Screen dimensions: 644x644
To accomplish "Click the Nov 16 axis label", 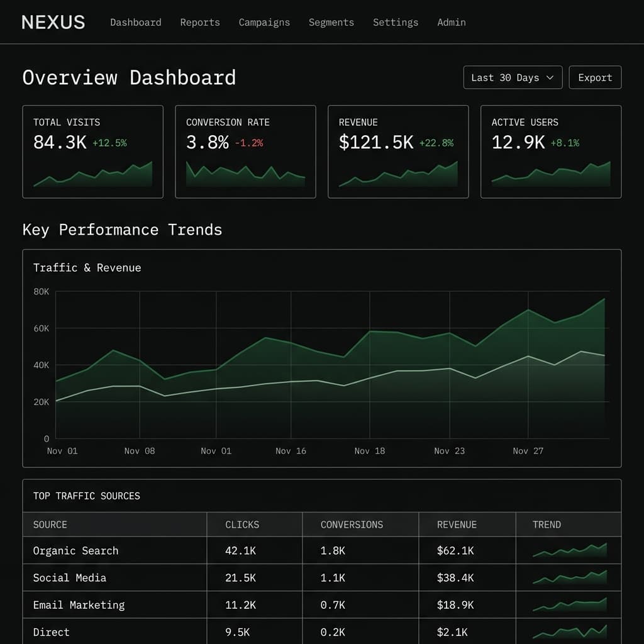I will (291, 451).
